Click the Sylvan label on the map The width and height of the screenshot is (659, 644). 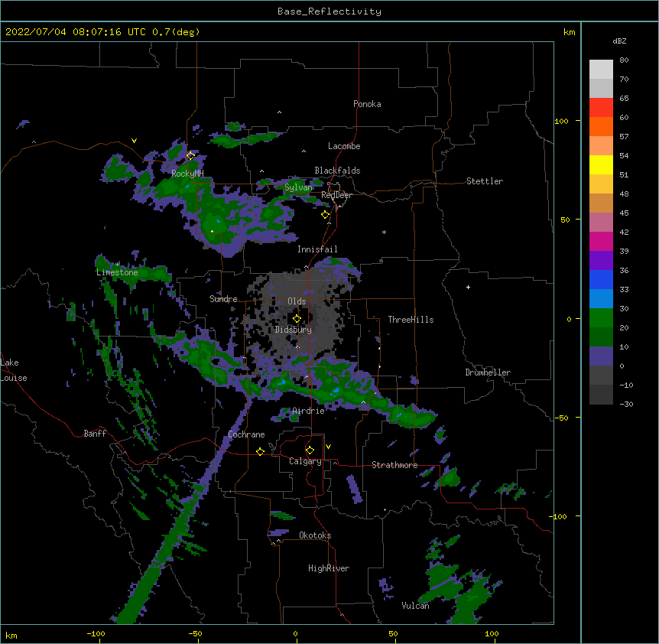click(298, 187)
